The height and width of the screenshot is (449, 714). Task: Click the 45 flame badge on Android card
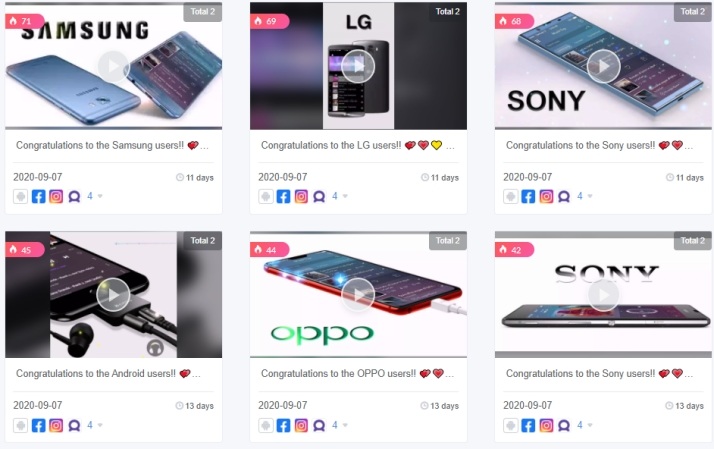(x=25, y=250)
